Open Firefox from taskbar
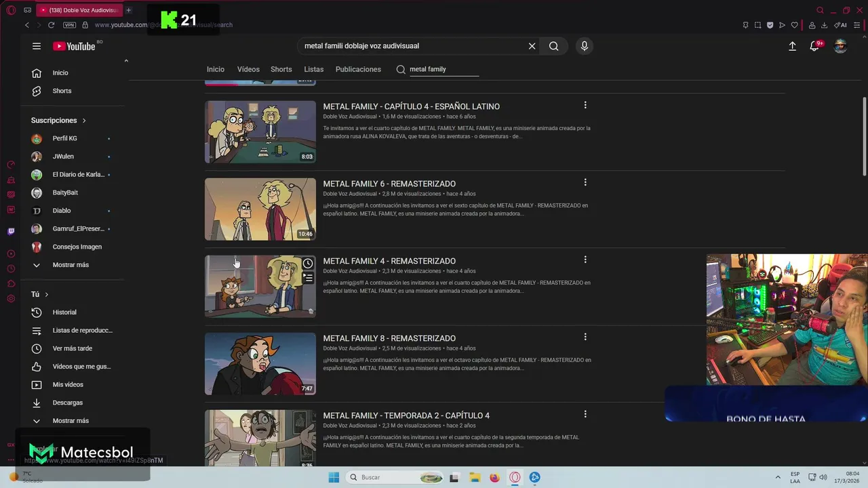The height and width of the screenshot is (488, 868). click(x=494, y=477)
